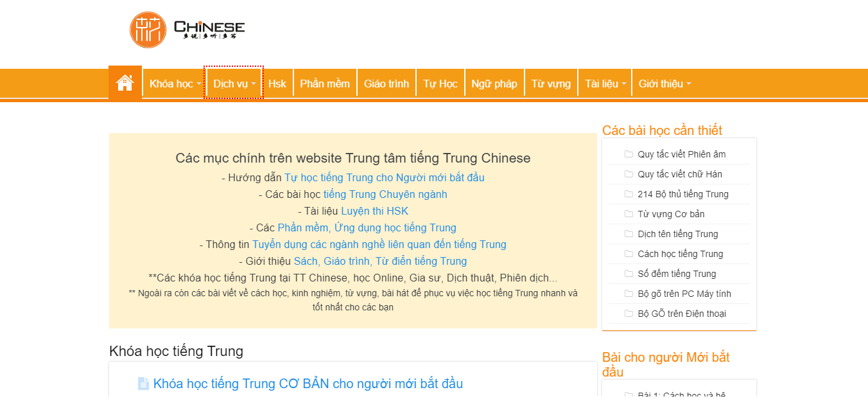This screenshot has height=401, width=868.
Task: Open Tự học tiếng Trung cho Người mới bắt đầu link
Action: click(x=385, y=177)
